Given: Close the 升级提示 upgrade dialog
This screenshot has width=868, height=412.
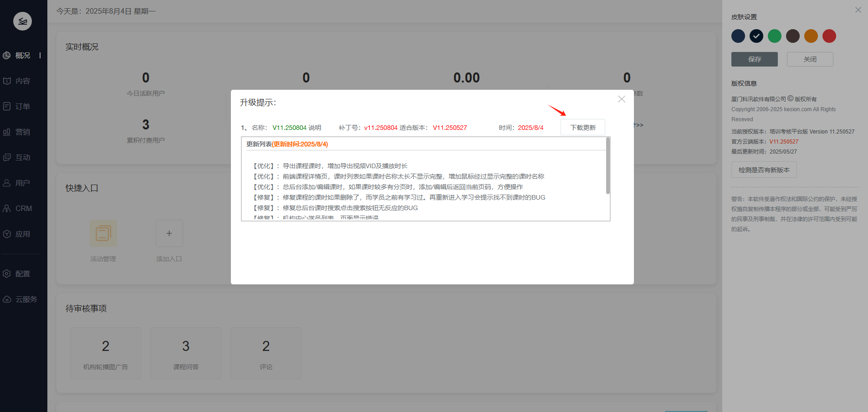Looking at the screenshot, I should pyautogui.click(x=621, y=99).
